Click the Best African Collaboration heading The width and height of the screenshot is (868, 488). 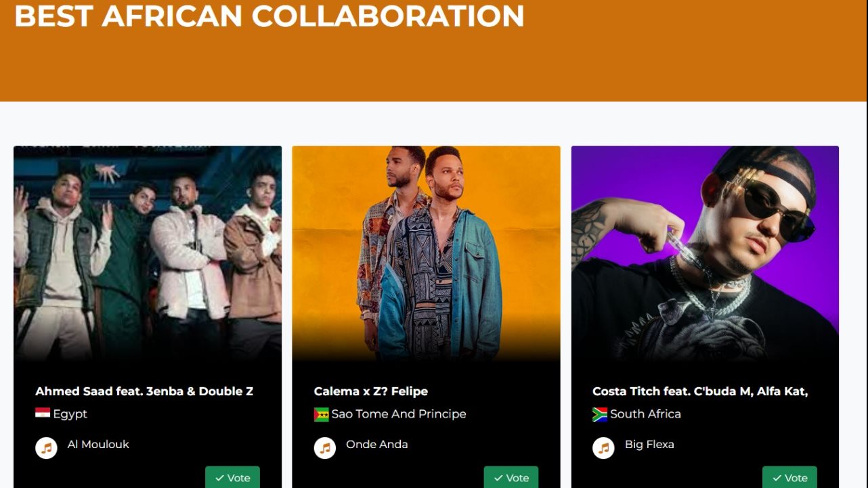pos(269,15)
